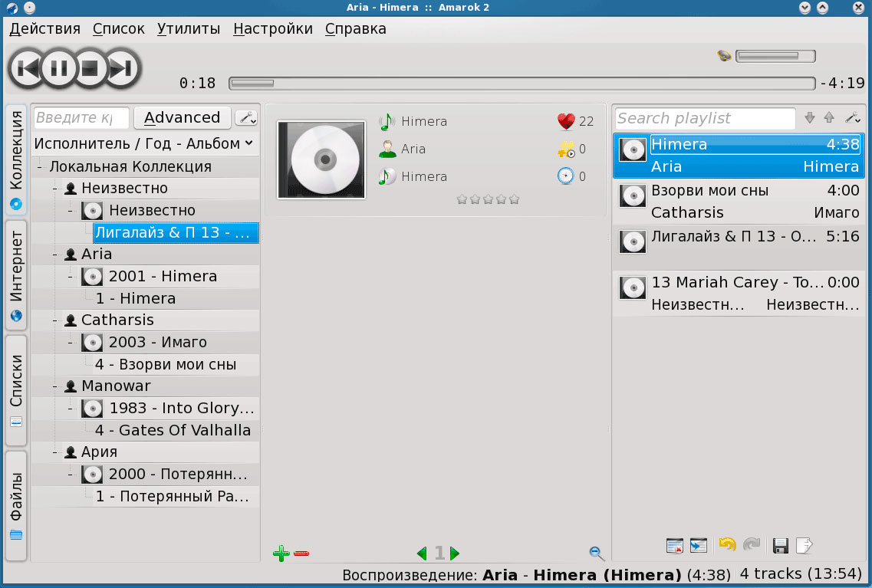This screenshot has height=588, width=872.
Task: Open the Действия menu
Action: [x=45, y=29]
